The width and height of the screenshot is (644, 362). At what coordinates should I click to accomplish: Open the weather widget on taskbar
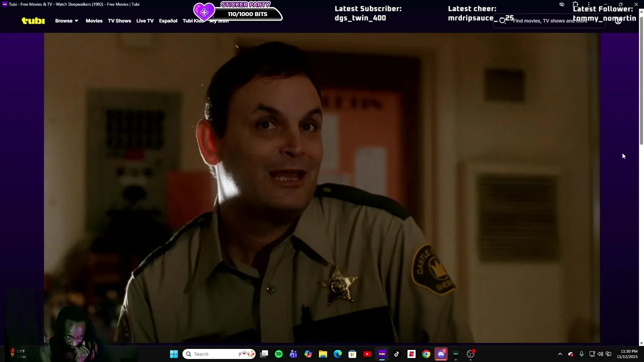(17, 354)
